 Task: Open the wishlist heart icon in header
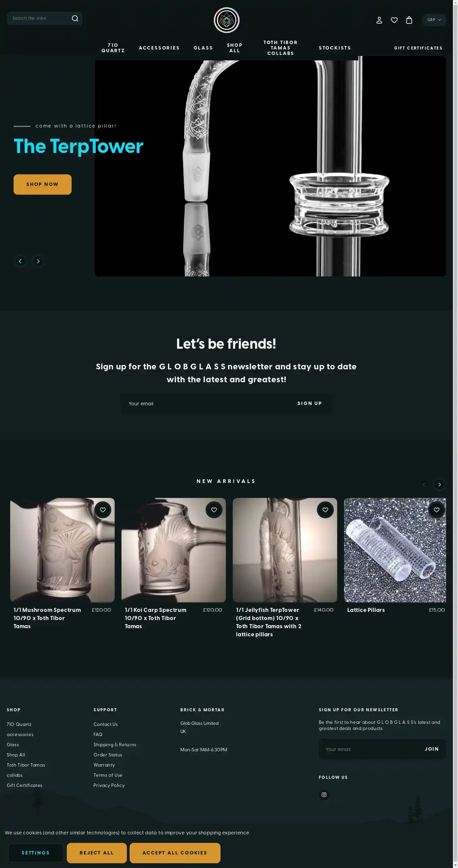click(x=394, y=20)
